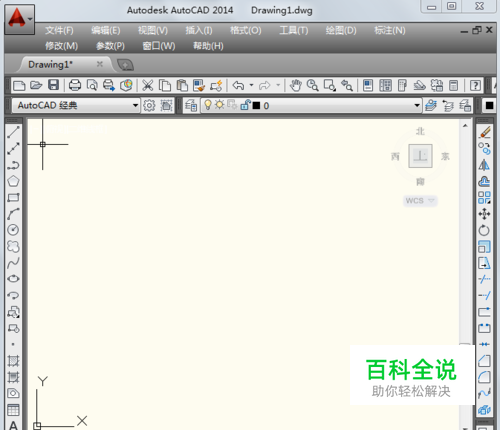Click the Move tool

(x=484, y=214)
